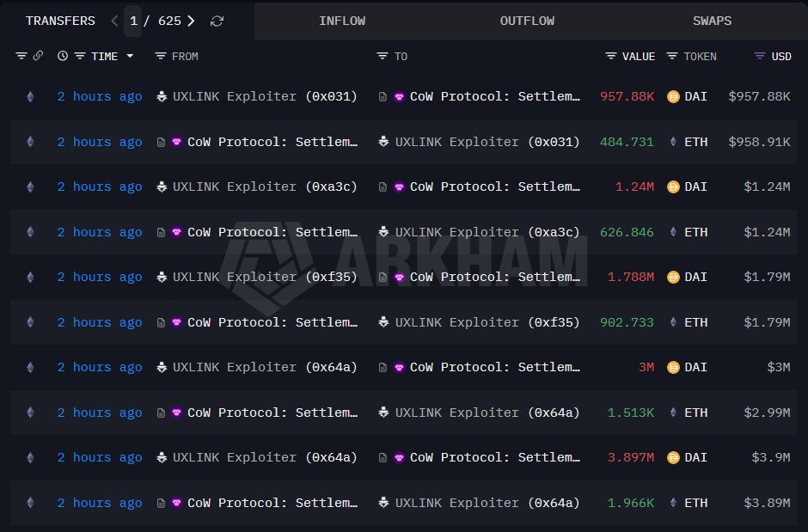Go to the previous transfers page
808x532 pixels.
point(115,21)
